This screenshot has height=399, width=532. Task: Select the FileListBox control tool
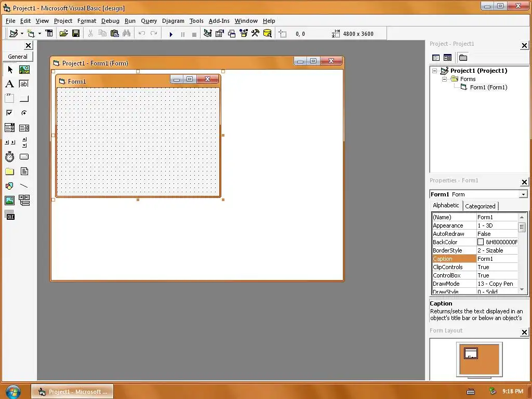24,171
